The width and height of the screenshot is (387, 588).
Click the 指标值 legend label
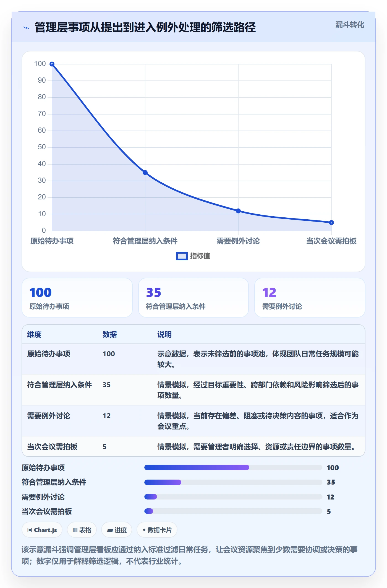click(200, 256)
